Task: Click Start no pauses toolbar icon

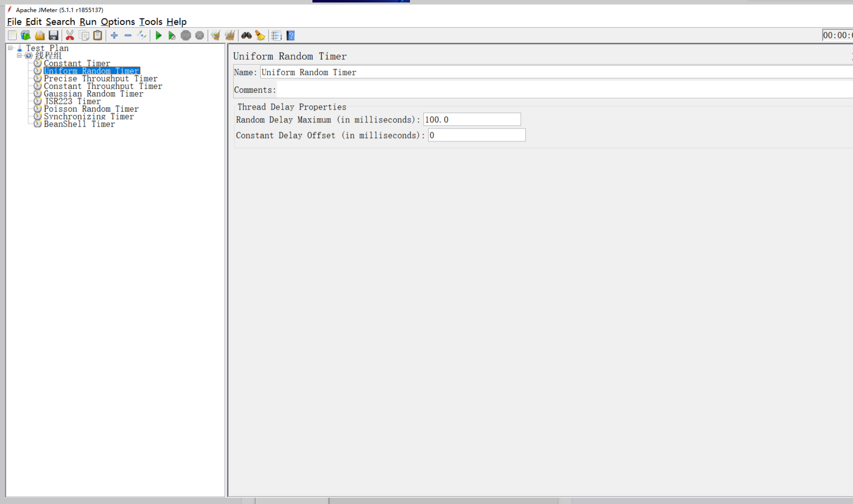Action: (x=172, y=36)
